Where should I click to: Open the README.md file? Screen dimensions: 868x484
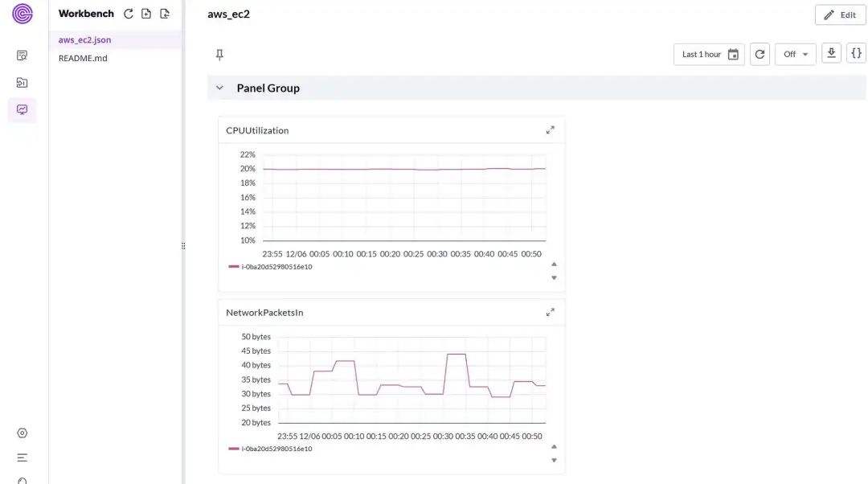tap(83, 58)
